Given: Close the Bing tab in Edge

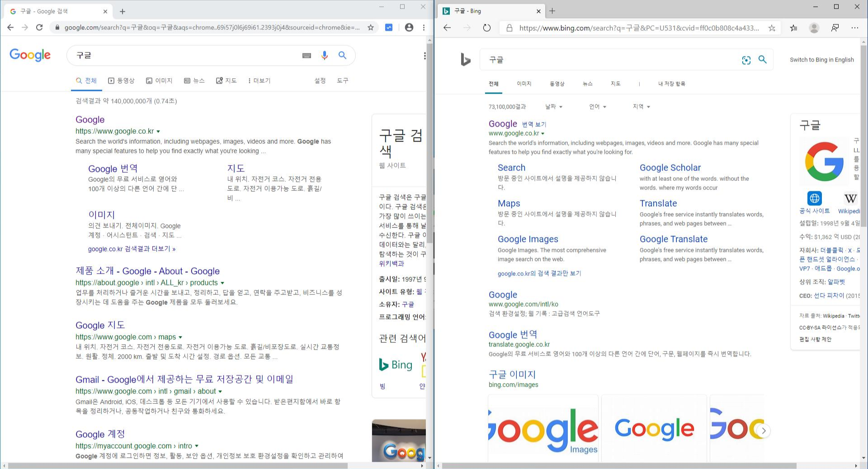Looking at the screenshot, I should click(538, 11).
